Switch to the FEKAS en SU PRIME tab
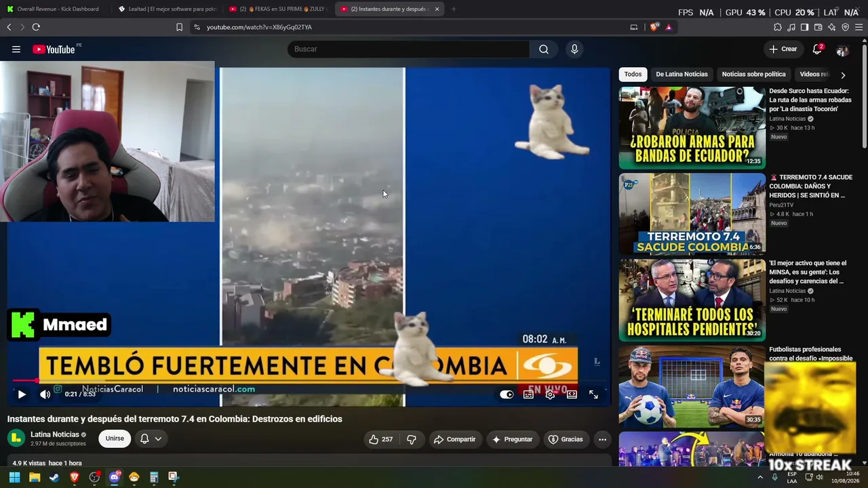Screen dimensions: 868x488 [278, 9]
